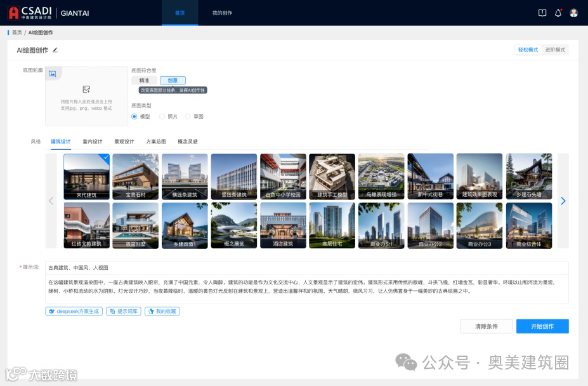The image size is (588, 386).
Task: Click the CSADI logo
Action: [30, 13]
